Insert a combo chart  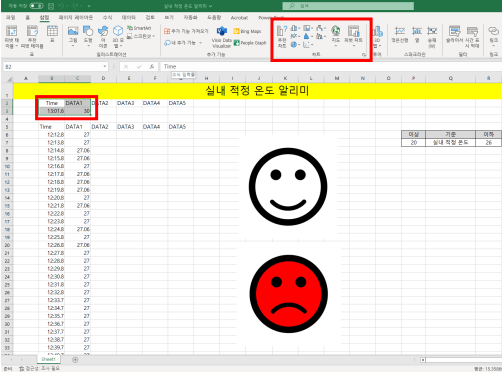[320, 36]
